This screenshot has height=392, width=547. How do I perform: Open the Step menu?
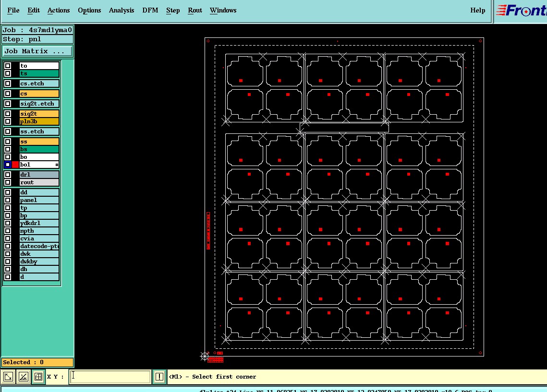[173, 11]
